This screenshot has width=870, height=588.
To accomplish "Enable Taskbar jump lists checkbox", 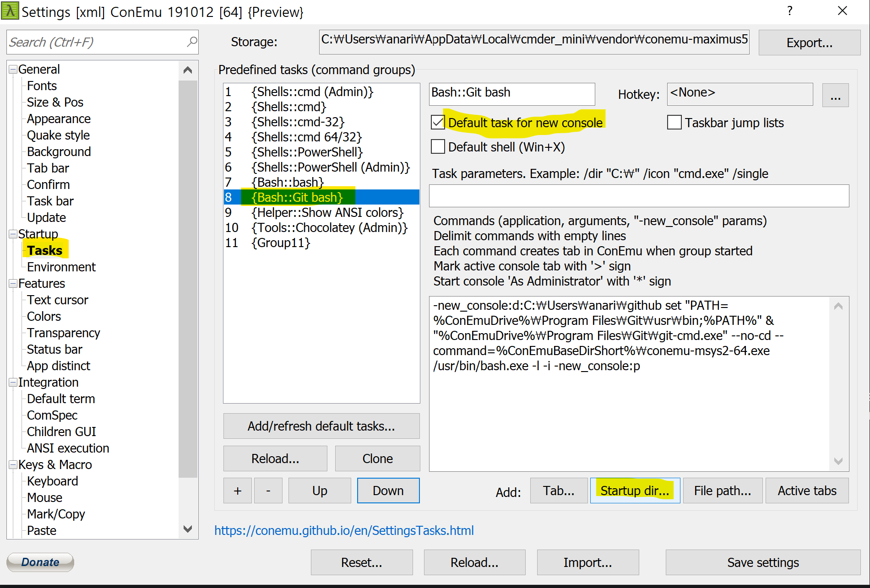I will click(674, 122).
